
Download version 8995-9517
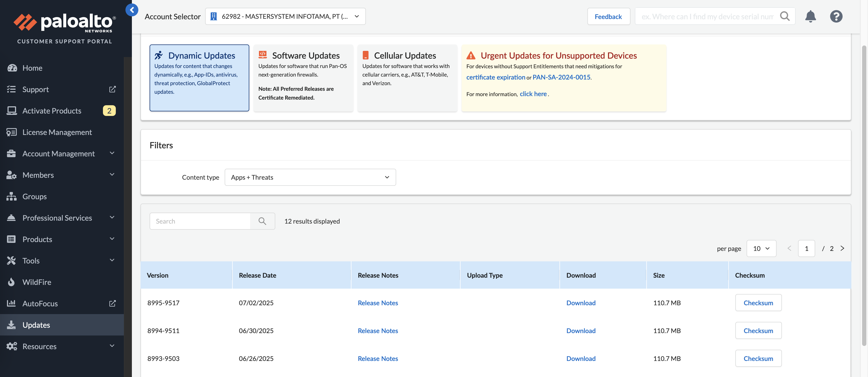tap(581, 303)
